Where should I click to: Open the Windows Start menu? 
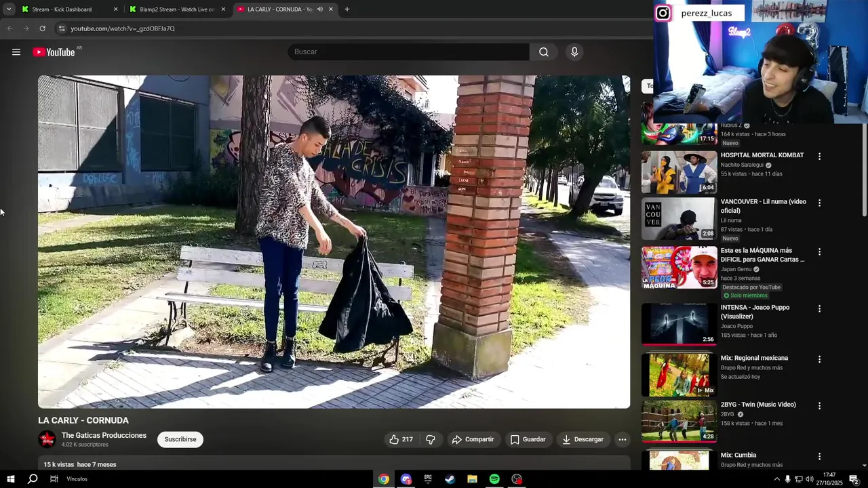(11, 479)
